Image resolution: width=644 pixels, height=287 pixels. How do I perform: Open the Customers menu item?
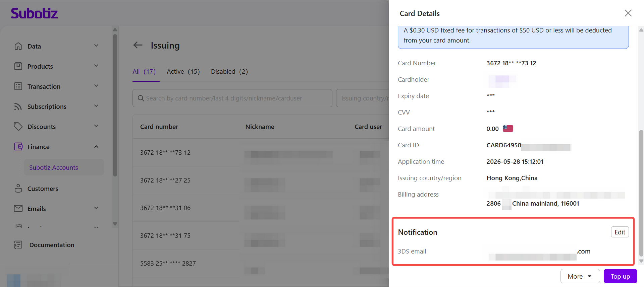click(x=43, y=189)
